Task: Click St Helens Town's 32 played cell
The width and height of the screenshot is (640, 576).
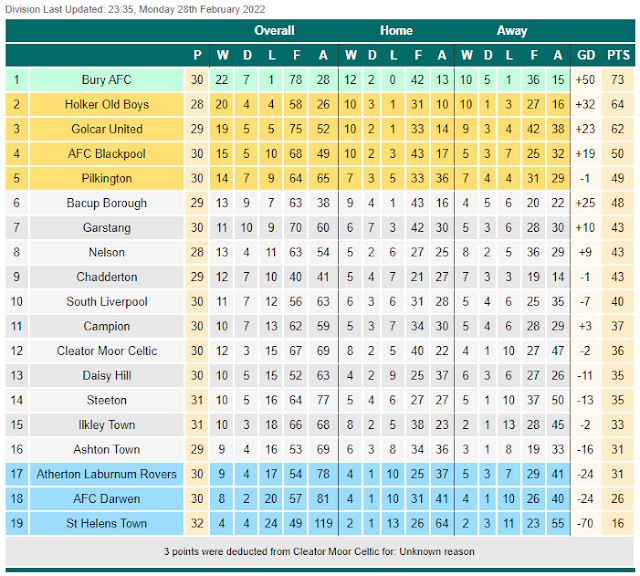Action: tap(197, 523)
